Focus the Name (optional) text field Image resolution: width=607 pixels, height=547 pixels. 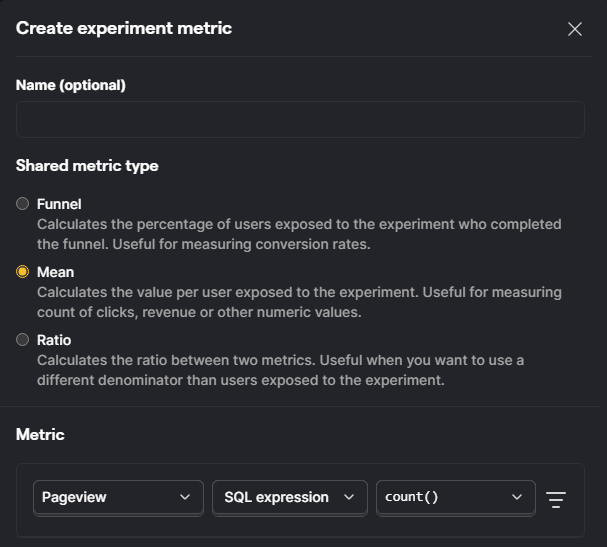click(300, 119)
